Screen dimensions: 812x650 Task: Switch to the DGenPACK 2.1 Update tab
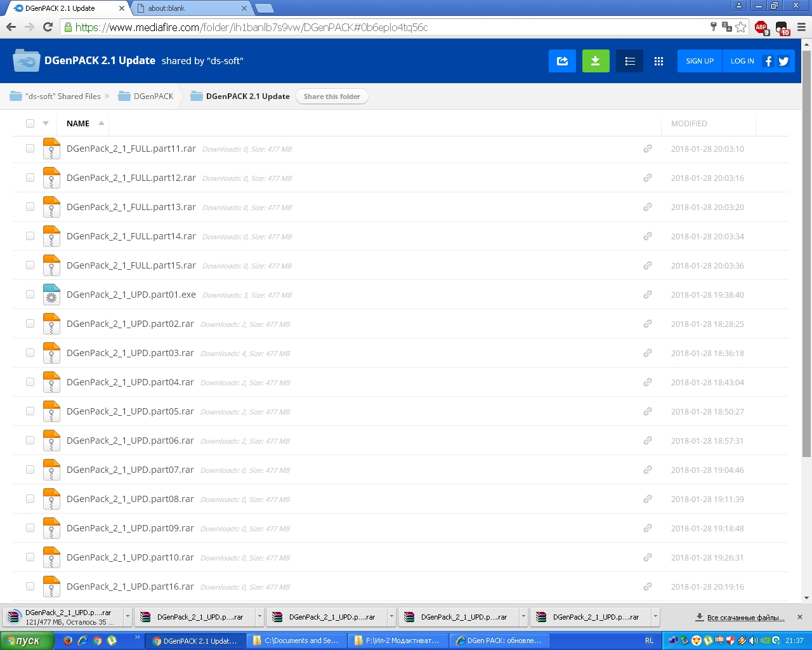[x=69, y=8]
